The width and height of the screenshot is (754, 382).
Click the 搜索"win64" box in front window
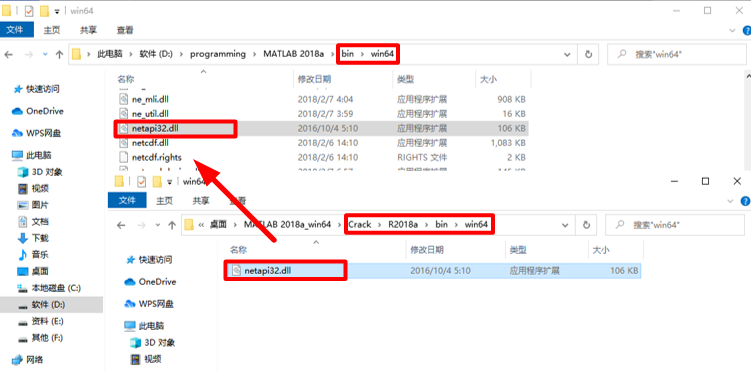click(675, 225)
